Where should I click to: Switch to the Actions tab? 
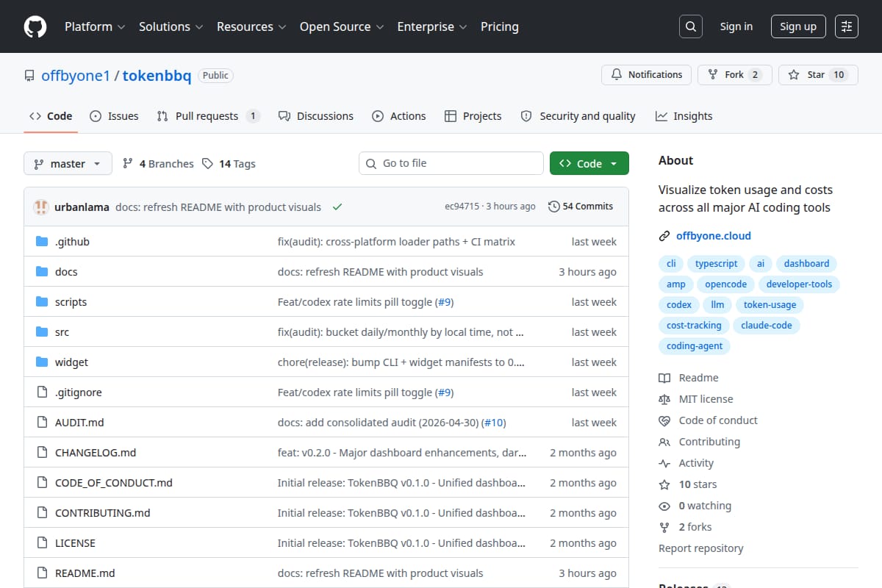[399, 116]
